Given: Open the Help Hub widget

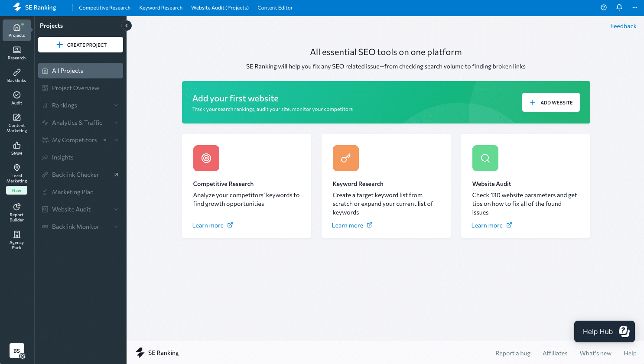Looking at the screenshot, I should coord(604,331).
